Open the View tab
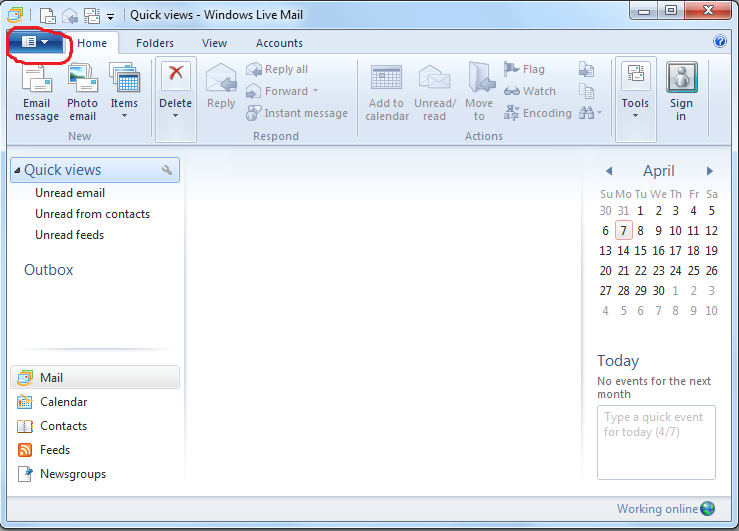 click(214, 43)
